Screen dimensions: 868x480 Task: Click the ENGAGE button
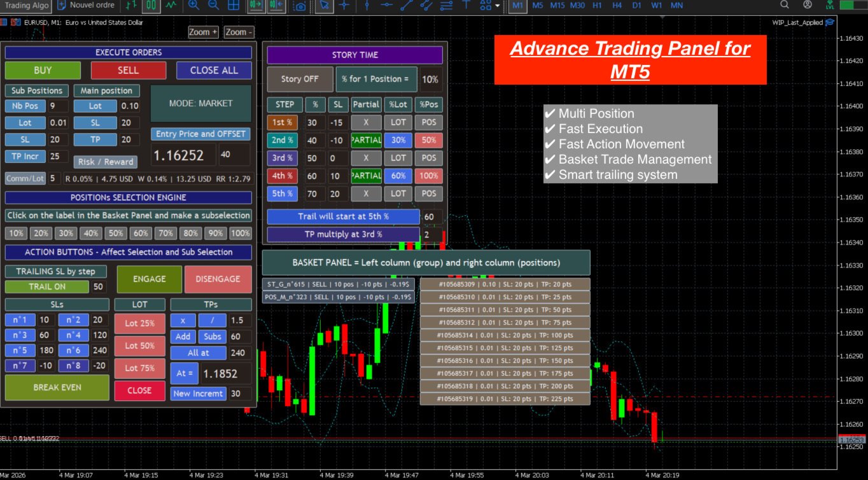(150, 279)
